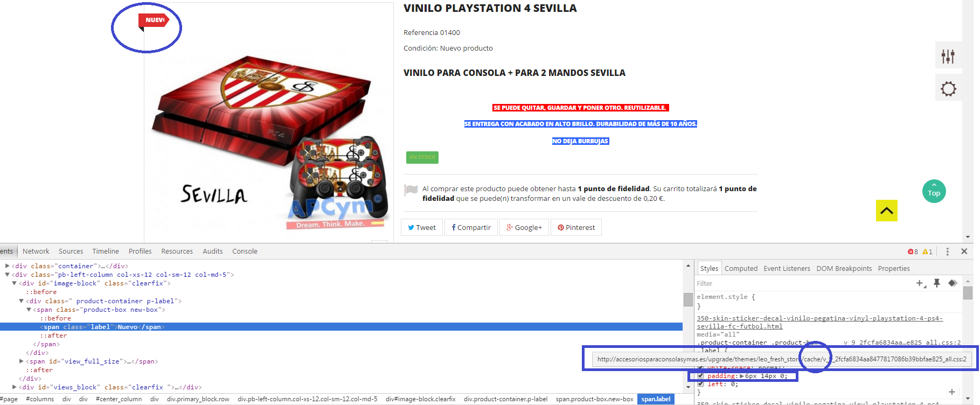The height and width of the screenshot is (405, 980).
Task: Select #columns in the breadcrumb bar
Action: pyautogui.click(x=40, y=399)
